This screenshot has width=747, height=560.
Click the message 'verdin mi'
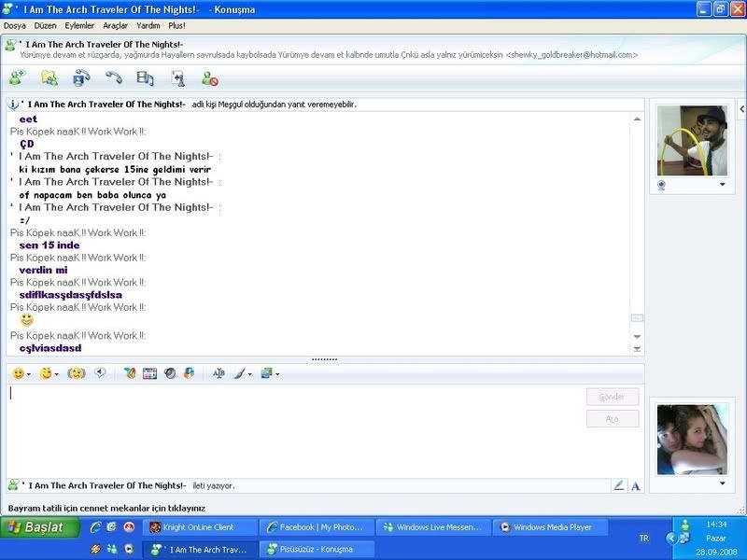[43, 270]
